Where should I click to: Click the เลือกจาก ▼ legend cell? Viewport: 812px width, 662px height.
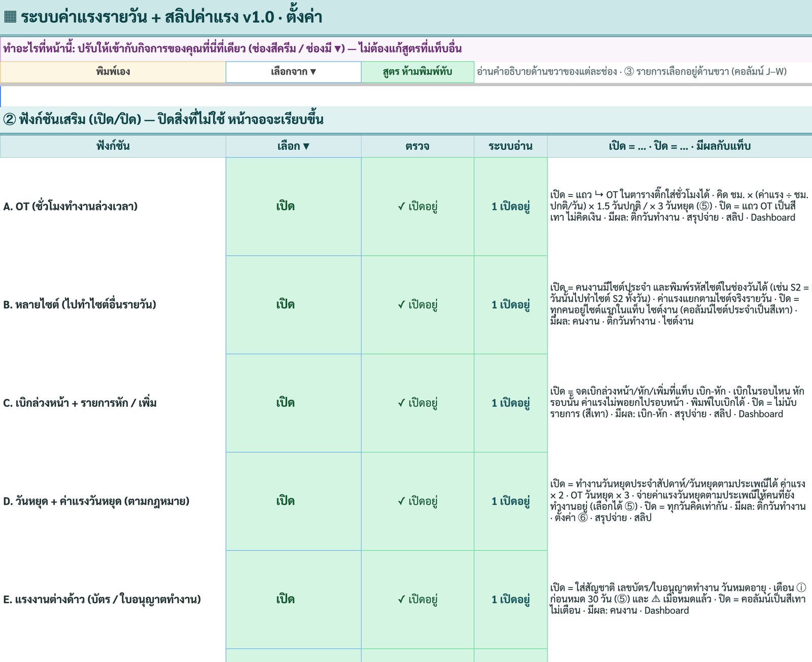pos(293,72)
